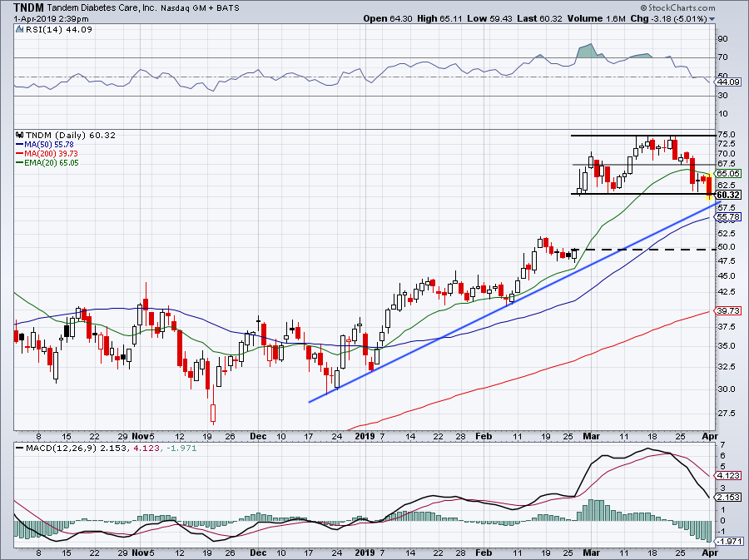This screenshot has height=560, width=749.
Task: Click the 65.05 EMA price tag on axis
Action: coord(727,174)
